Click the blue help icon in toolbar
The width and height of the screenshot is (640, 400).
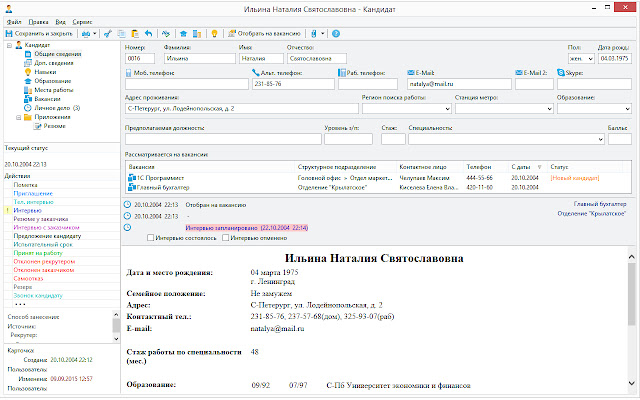(x=336, y=33)
